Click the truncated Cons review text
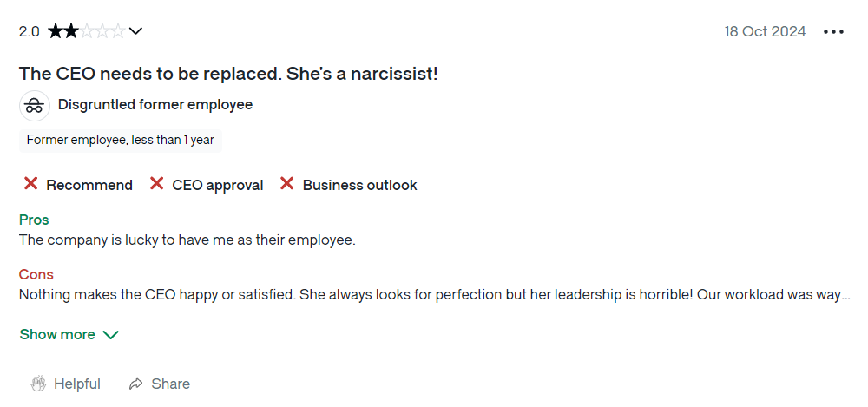Viewport: 868px width, 407px height. [x=435, y=295]
